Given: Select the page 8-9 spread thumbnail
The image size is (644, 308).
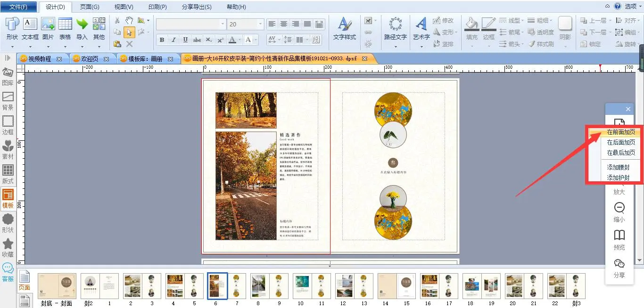Looking at the screenshot, I should (x=269, y=286).
